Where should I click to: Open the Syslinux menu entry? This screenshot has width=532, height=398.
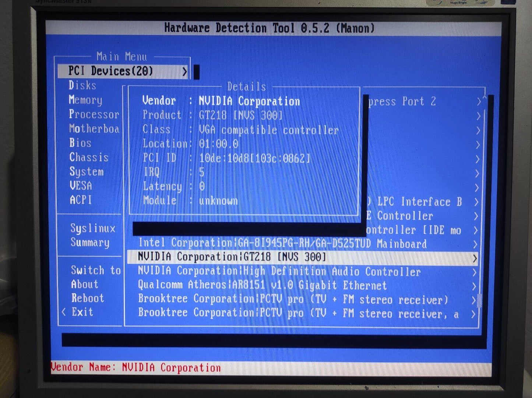coord(93,228)
